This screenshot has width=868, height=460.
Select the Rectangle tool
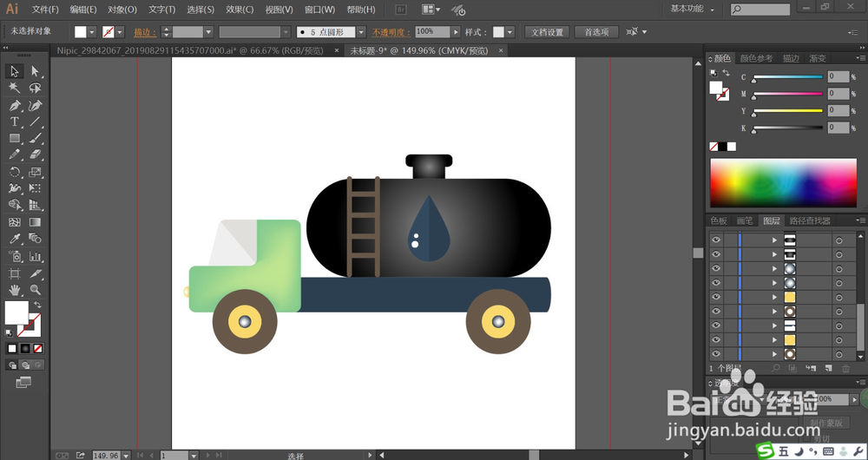pos(15,138)
